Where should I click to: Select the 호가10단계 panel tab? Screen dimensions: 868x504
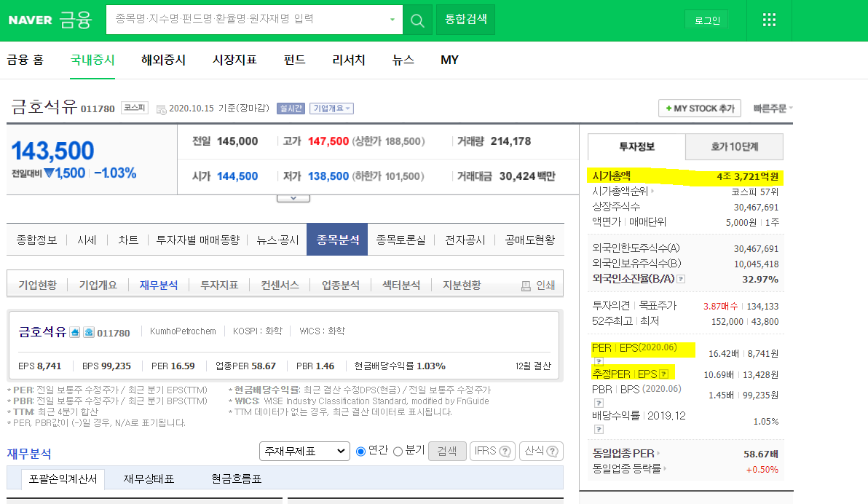click(x=735, y=147)
